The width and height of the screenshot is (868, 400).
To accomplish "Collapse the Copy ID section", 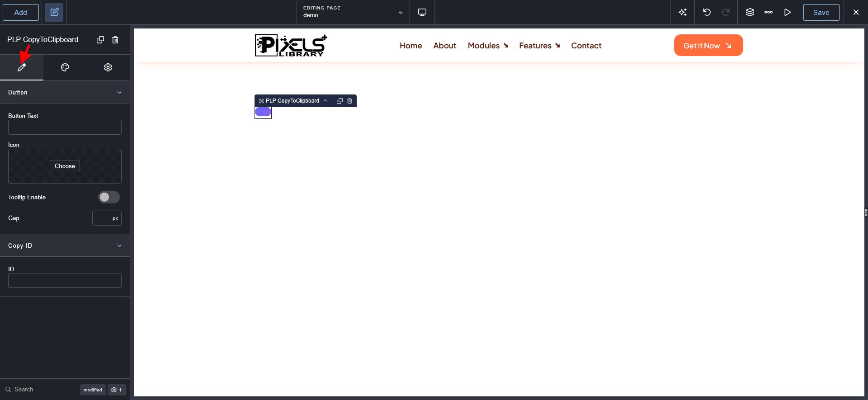I will (65, 245).
